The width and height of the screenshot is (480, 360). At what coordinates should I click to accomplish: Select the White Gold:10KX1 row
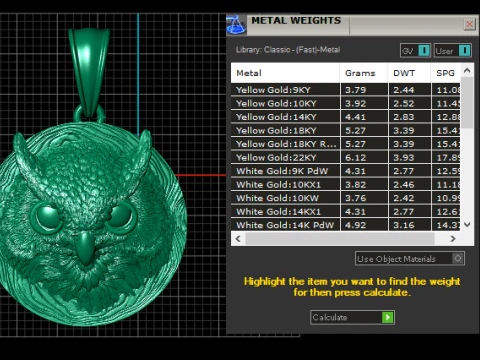(346, 184)
